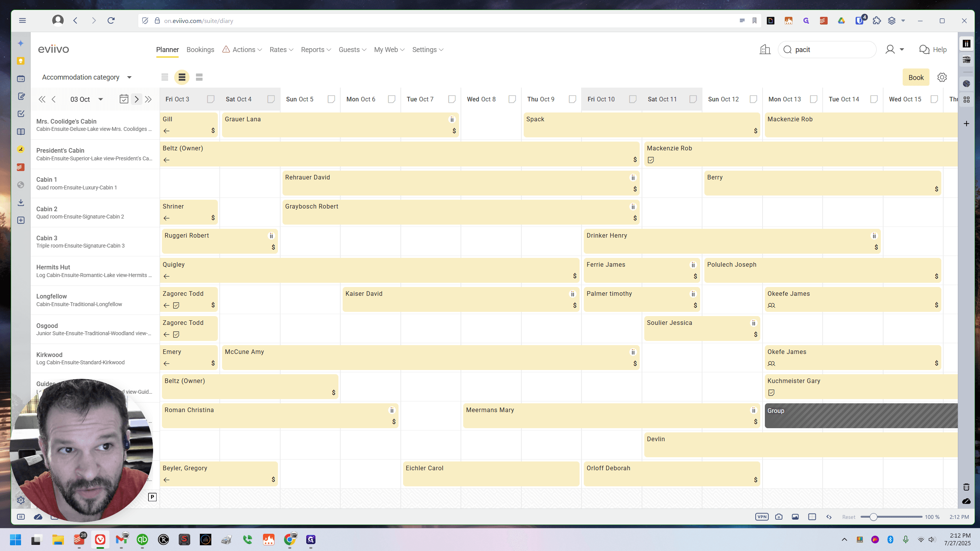Viewport: 980px width, 551px height.
Task: Click the dollar icon on Spack booking
Action: point(756,131)
